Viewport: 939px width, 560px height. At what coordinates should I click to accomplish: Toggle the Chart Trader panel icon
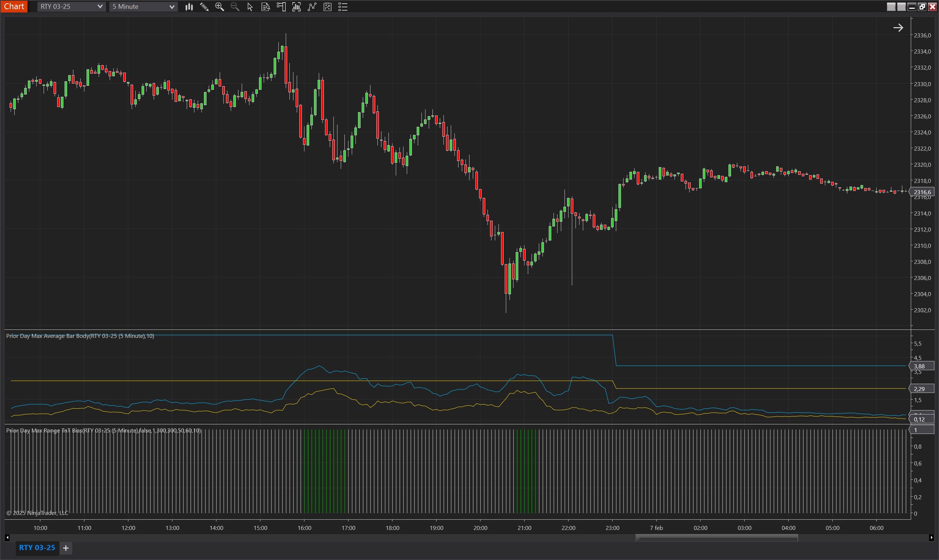point(281,7)
